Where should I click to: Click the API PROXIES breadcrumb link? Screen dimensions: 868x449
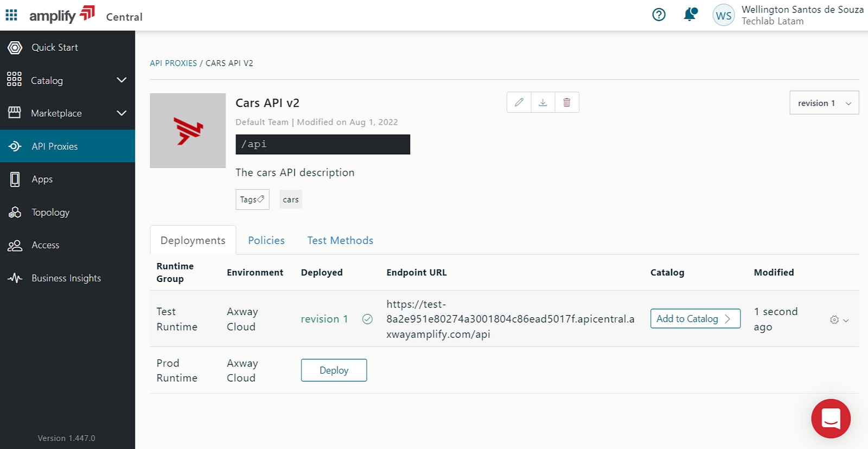tap(174, 63)
